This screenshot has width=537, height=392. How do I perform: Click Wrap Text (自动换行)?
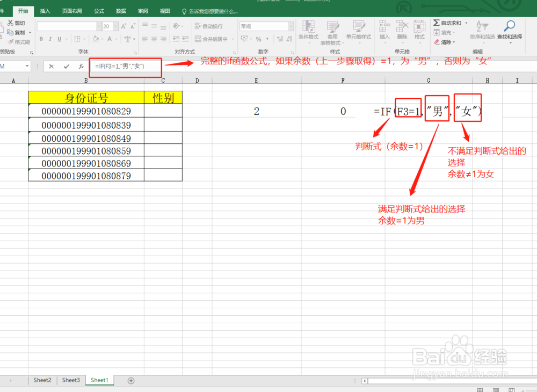208,26
